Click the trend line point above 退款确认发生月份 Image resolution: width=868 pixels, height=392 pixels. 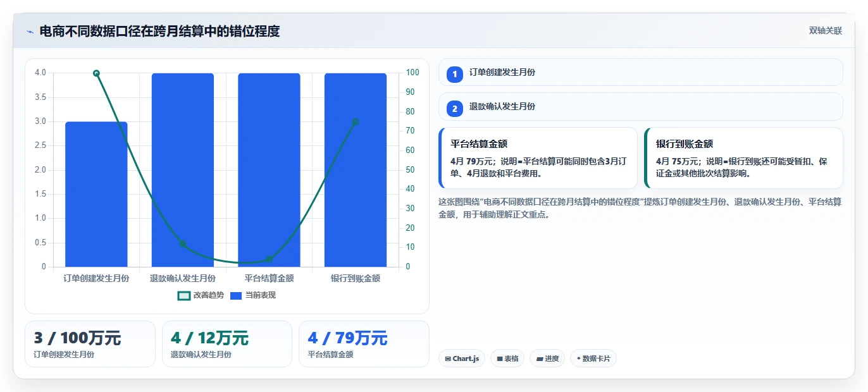[183, 243]
